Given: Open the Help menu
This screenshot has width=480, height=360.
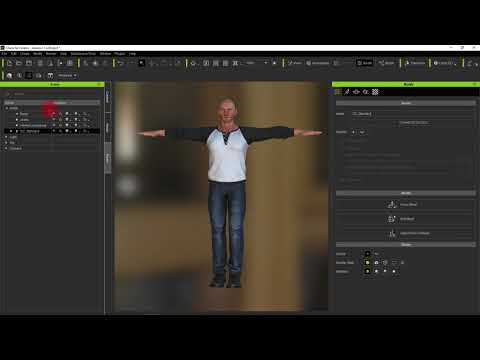Looking at the screenshot, I should click(132, 54).
